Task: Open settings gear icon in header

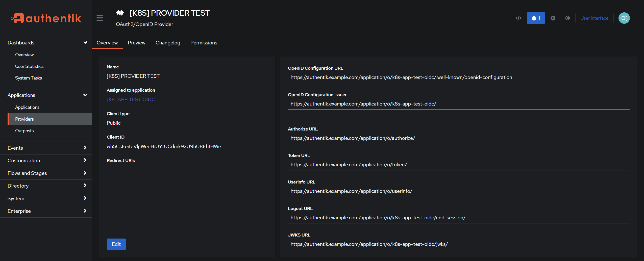Action: point(553,18)
